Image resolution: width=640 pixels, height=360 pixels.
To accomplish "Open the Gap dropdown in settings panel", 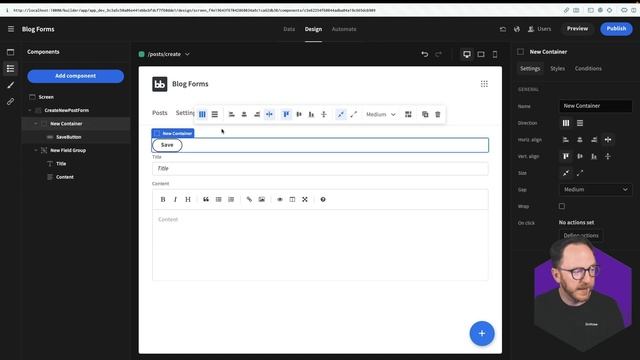I will 596,189.
